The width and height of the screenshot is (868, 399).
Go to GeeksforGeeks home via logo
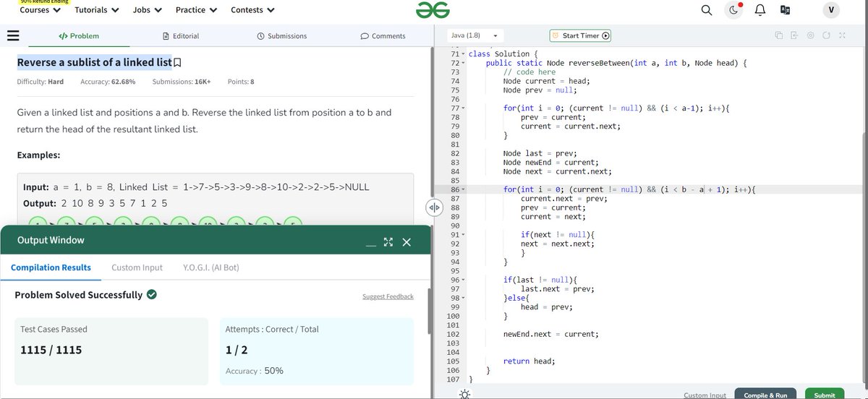(x=433, y=10)
